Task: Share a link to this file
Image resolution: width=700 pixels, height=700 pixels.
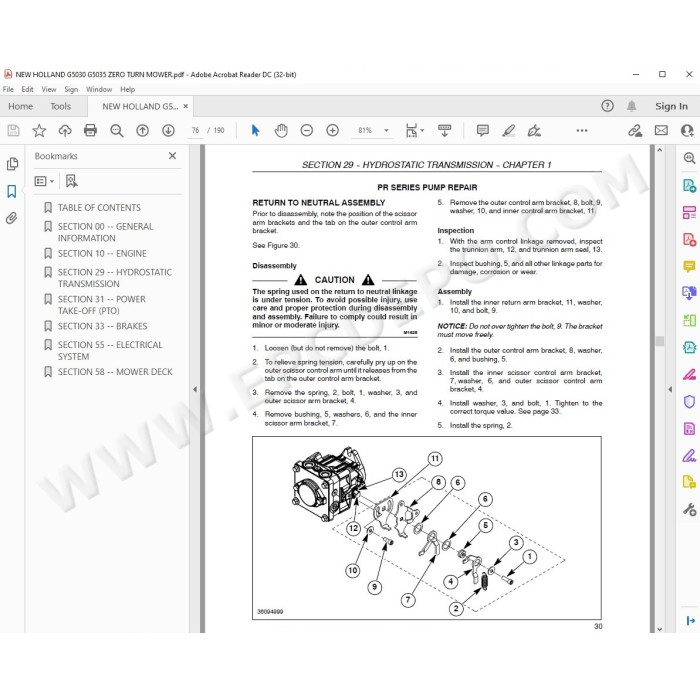Action: [635, 130]
